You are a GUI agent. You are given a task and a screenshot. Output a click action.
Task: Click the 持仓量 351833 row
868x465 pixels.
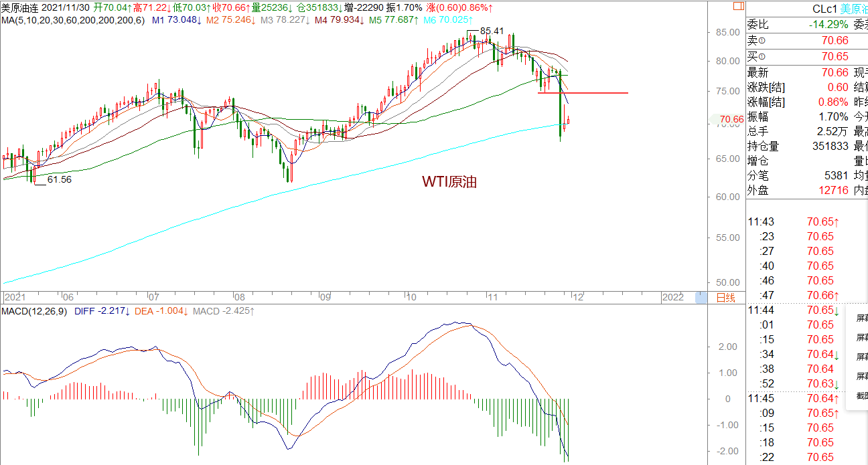coord(798,146)
